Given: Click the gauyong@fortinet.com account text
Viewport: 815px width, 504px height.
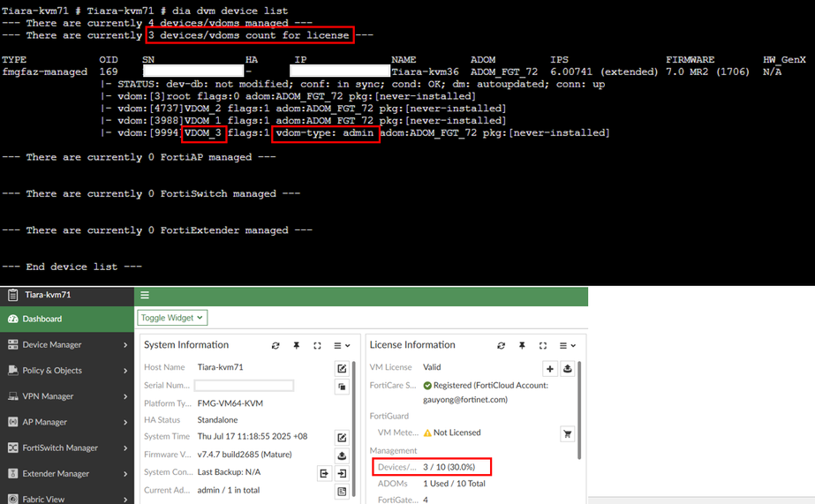Looking at the screenshot, I should point(465,400).
